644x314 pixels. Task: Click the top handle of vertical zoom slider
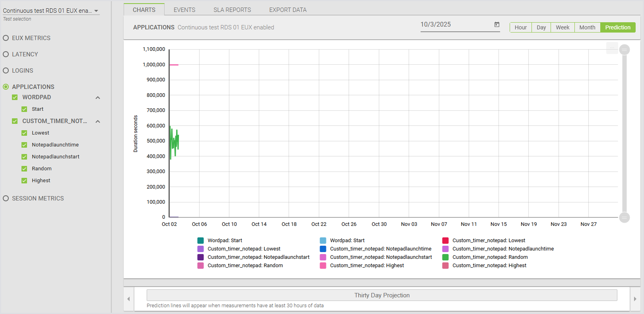[x=624, y=50]
